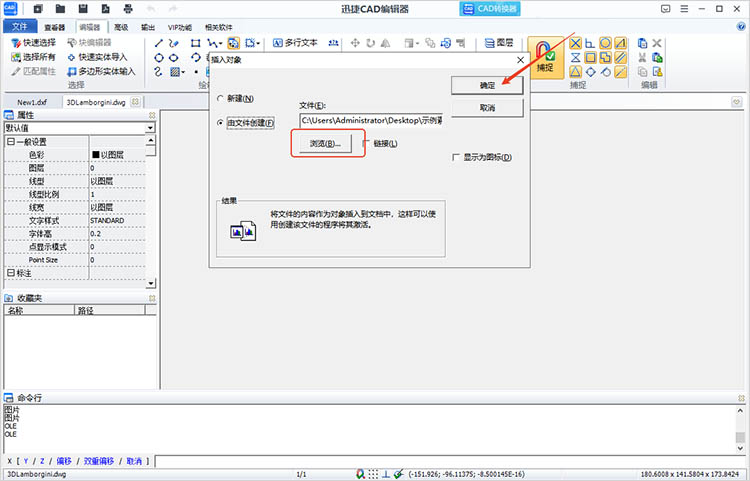
Task: Select the circle drawing tool
Action: click(x=159, y=58)
